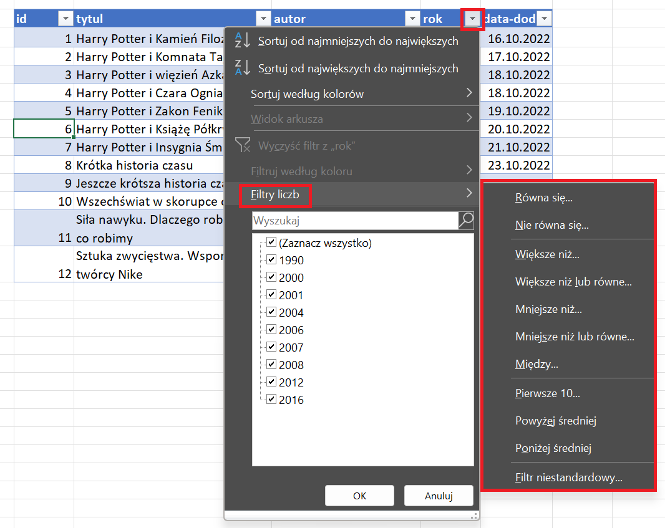Choose the Między... filter option
This screenshot has width=666, height=528.
537,364
